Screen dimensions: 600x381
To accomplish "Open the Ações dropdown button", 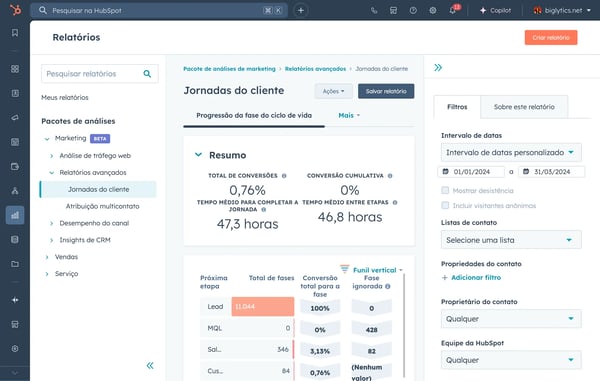I will click(x=333, y=91).
